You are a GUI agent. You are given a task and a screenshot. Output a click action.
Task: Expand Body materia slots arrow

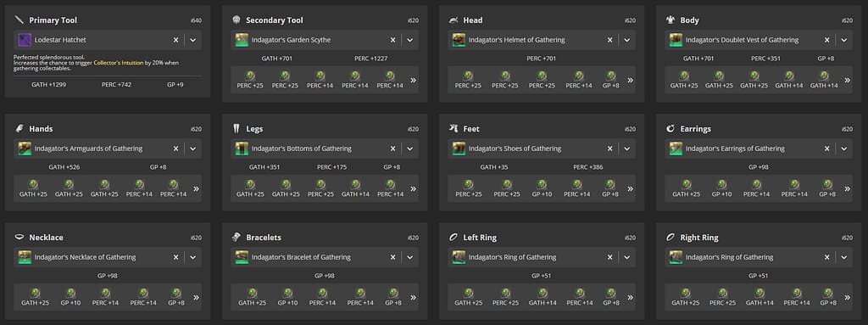[x=847, y=80]
